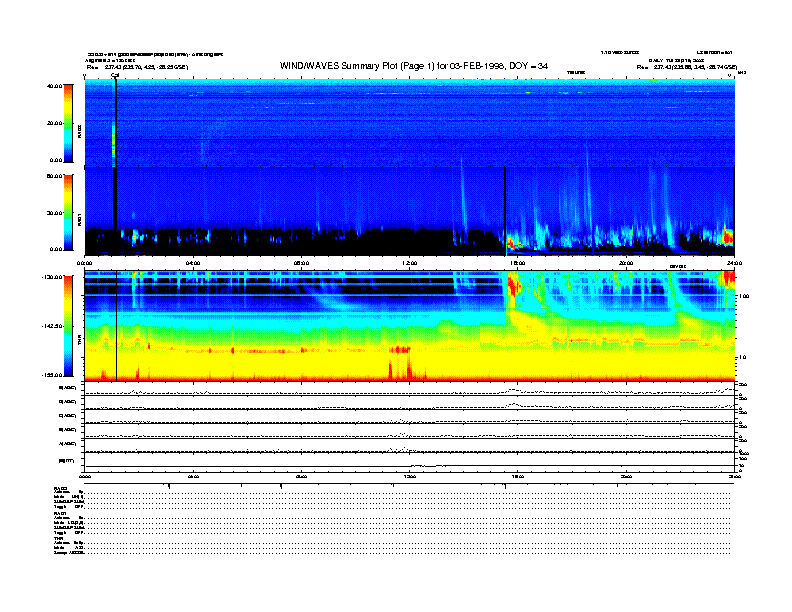Select the Cal marker above RAD2 panel

coord(115,75)
